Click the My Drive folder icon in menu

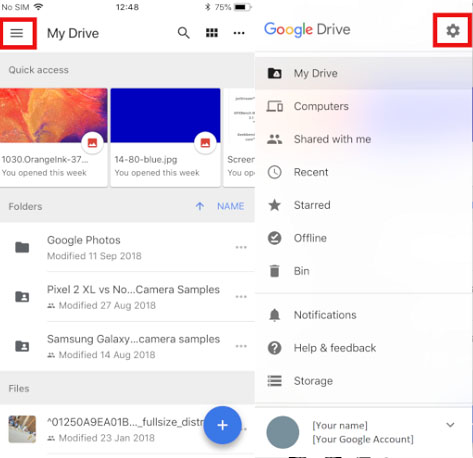275,73
